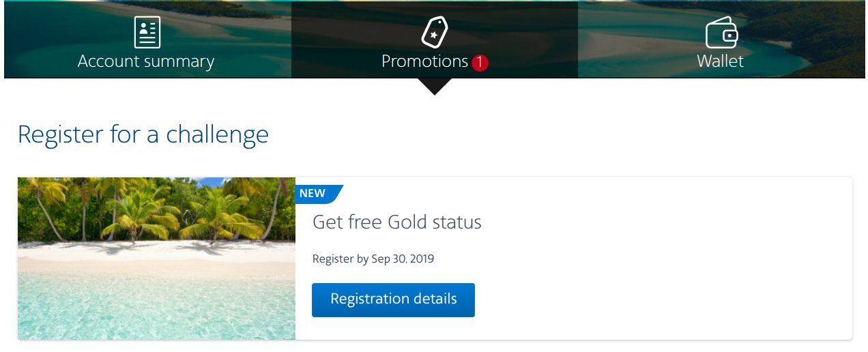Click the header banner right of Wallet
Viewport: 868px width, 352px height.
(819, 41)
